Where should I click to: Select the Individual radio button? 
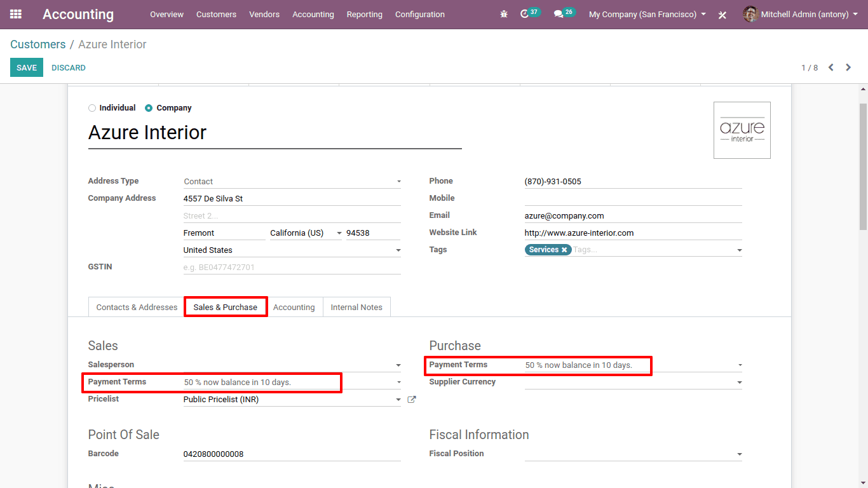(x=92, y=108)
